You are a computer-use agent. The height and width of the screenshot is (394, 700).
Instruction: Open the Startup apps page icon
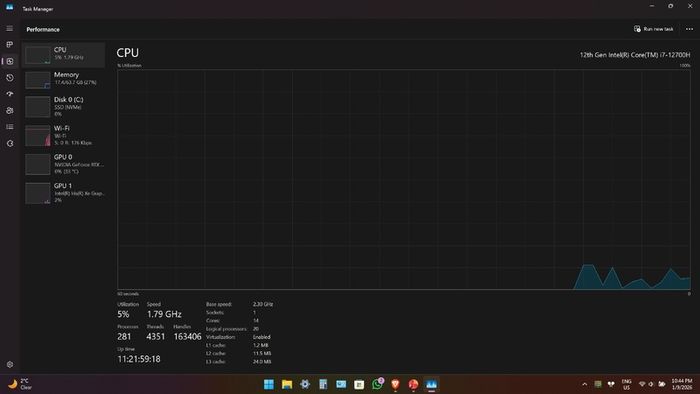point(9,94)
